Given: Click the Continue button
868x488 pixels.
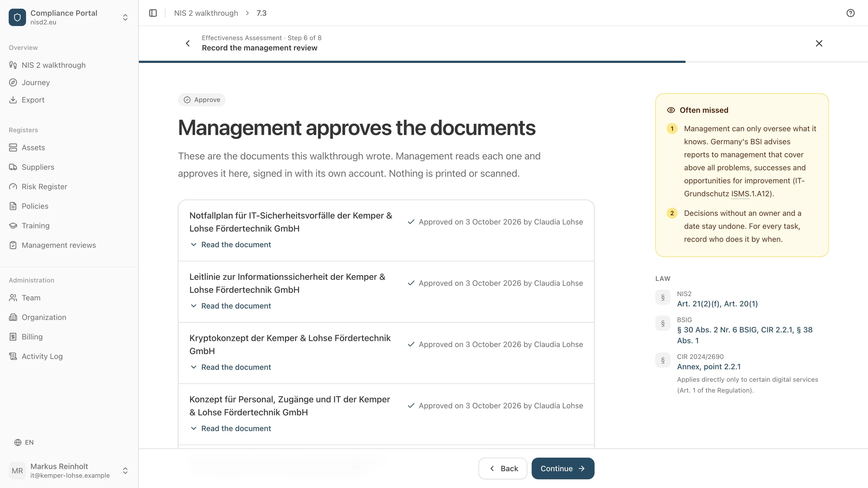Looking at the screenshot, I should click(x=563, y=468).
